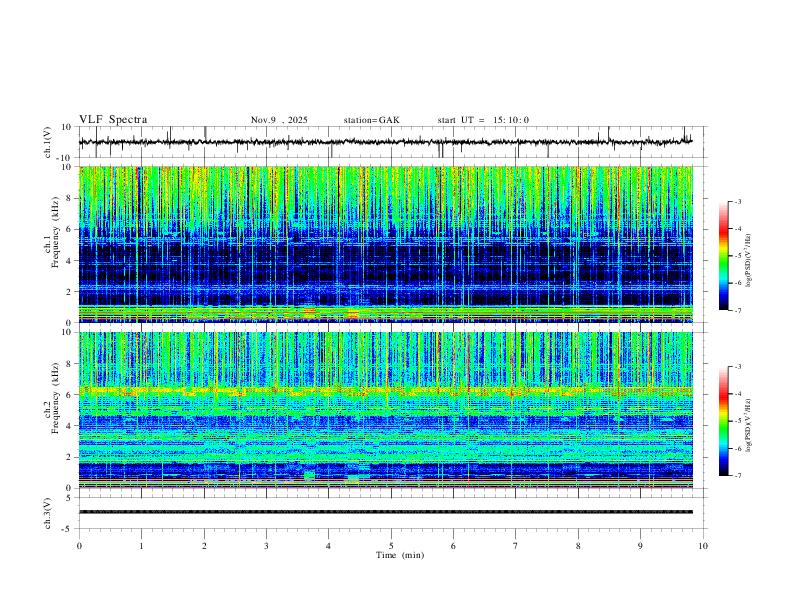Click time axis tick label '5'
The image size is (792, 612).
coord(391,546)
